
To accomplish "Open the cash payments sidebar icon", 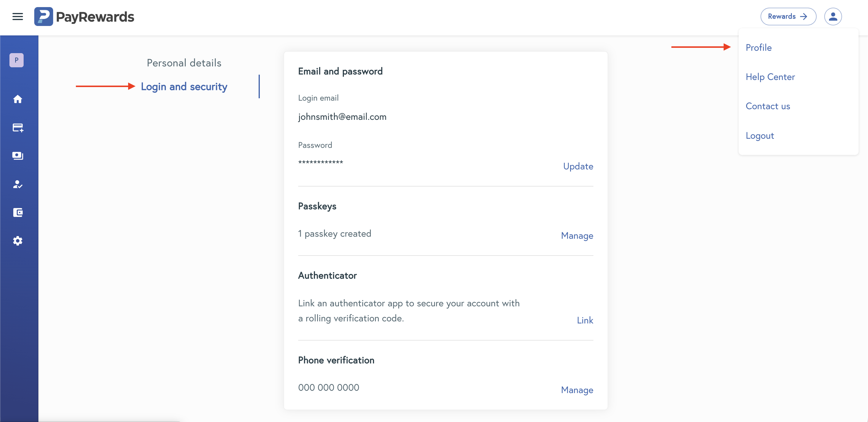I will coord(17,156).
